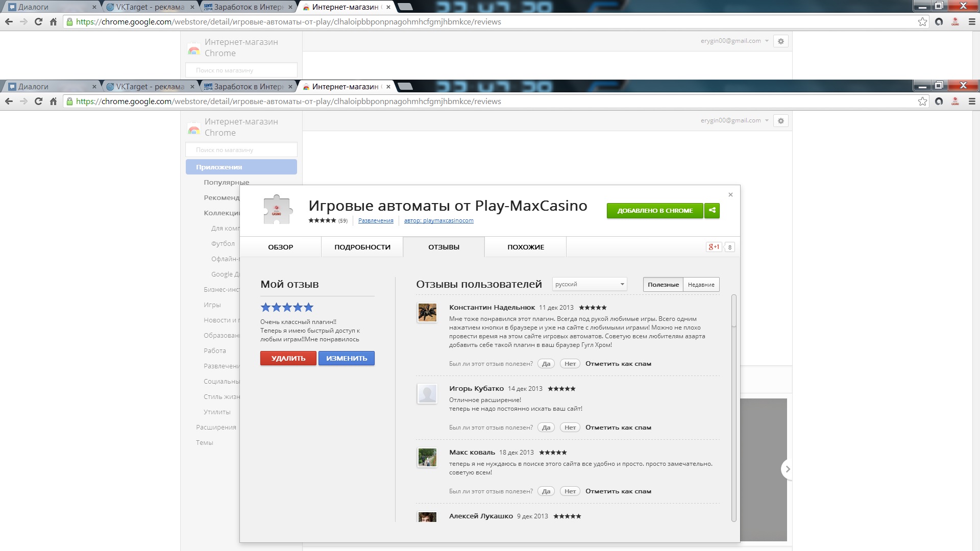Image resolution: width=980 pixels, height=551 pixels.
Task: Set my review rating to one star
Action: coord(265,307)
